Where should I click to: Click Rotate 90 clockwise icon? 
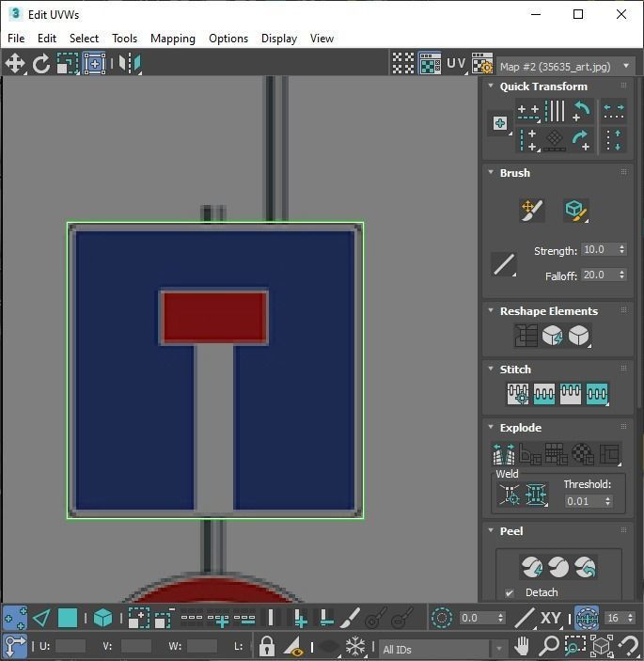(x=582, y=140)
